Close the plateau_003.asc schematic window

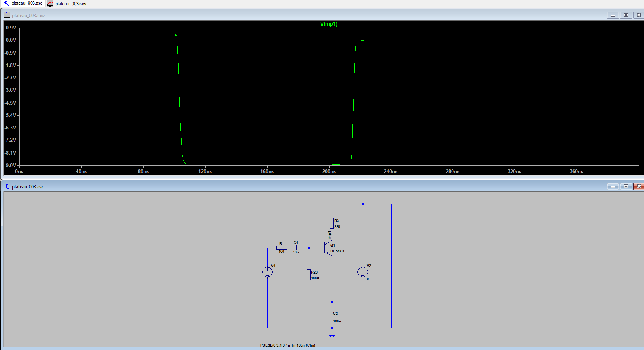click(639, 186)
